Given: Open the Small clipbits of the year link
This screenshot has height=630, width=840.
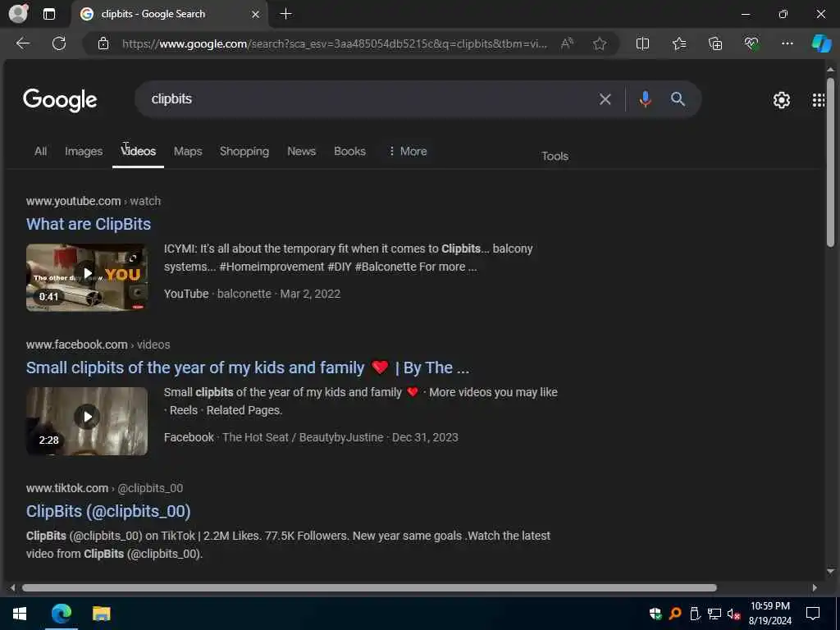Looking at the screenshot, I should pyautogui.click(x=248, y=367).
